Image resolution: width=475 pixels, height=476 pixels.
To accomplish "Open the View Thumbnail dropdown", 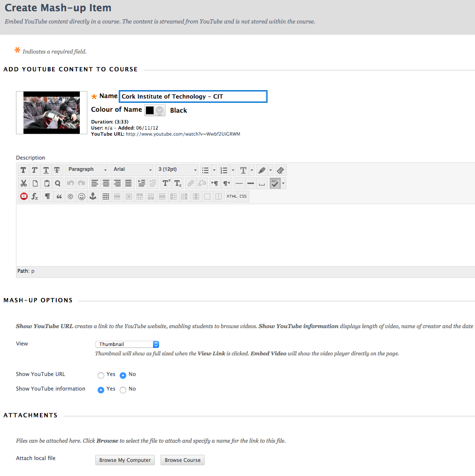I will [127, 344].
